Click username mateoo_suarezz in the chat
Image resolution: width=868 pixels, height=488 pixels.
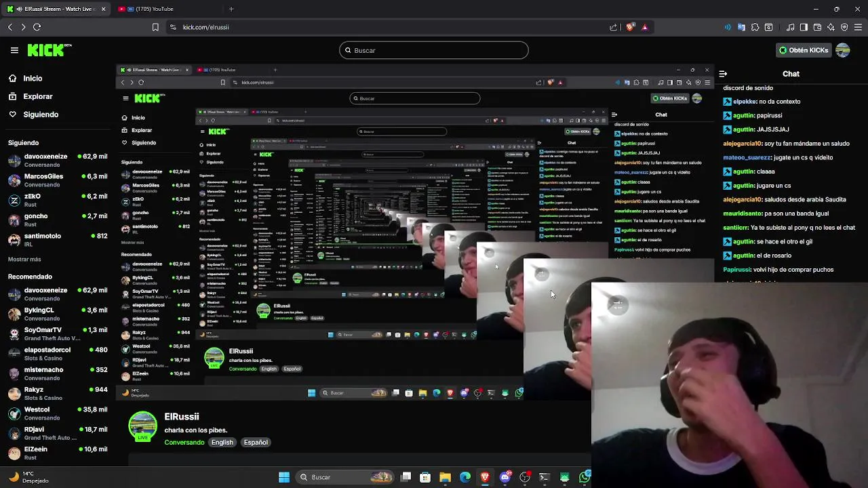tap(748, 157)
